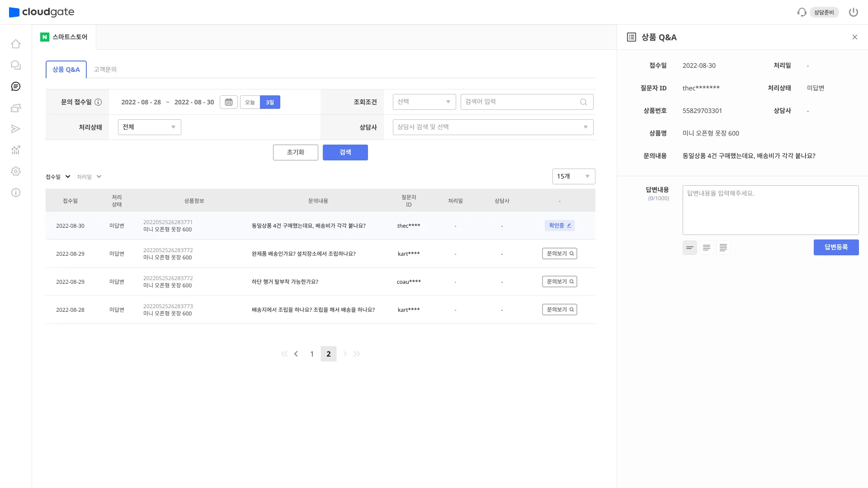
Task: Select the 오늘 date range toggle
Action: (250, 102)
